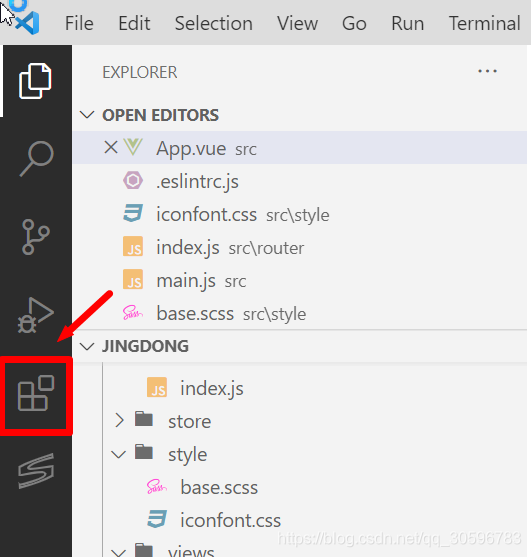Viewport: 531px width, 557px height.
Task: Open the Explorer view in activity bar
Action: 35,81
